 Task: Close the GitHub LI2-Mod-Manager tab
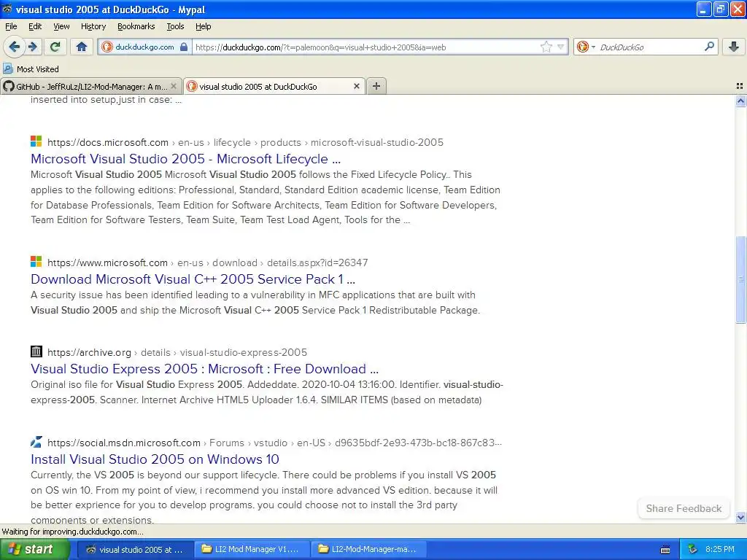point(174,86)
